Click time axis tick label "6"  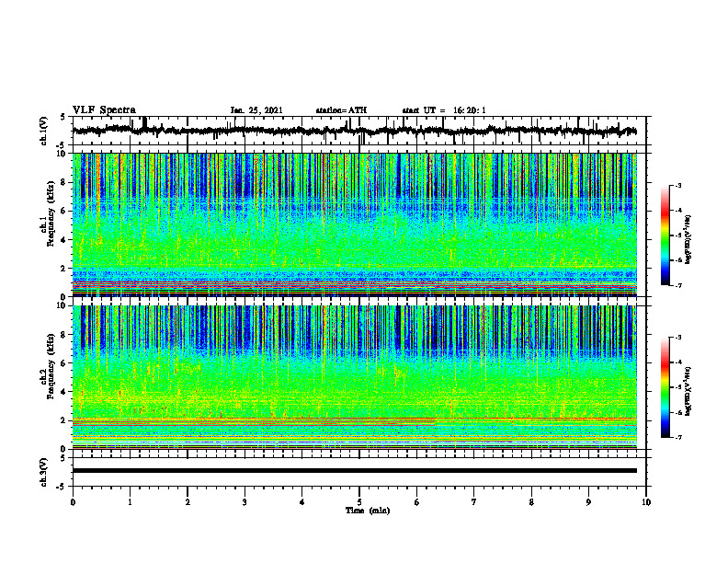[x=417, y=502]
